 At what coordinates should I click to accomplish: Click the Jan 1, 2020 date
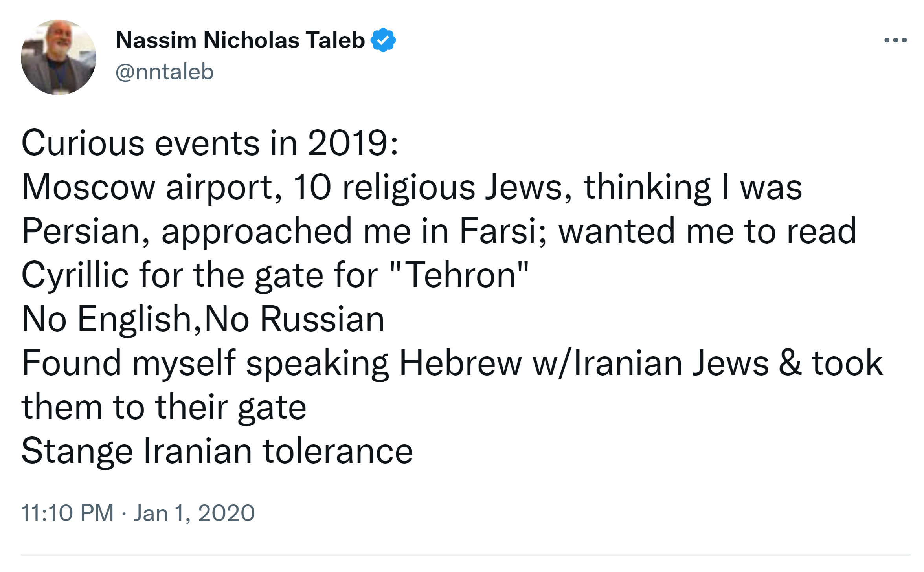click(194, 513)
